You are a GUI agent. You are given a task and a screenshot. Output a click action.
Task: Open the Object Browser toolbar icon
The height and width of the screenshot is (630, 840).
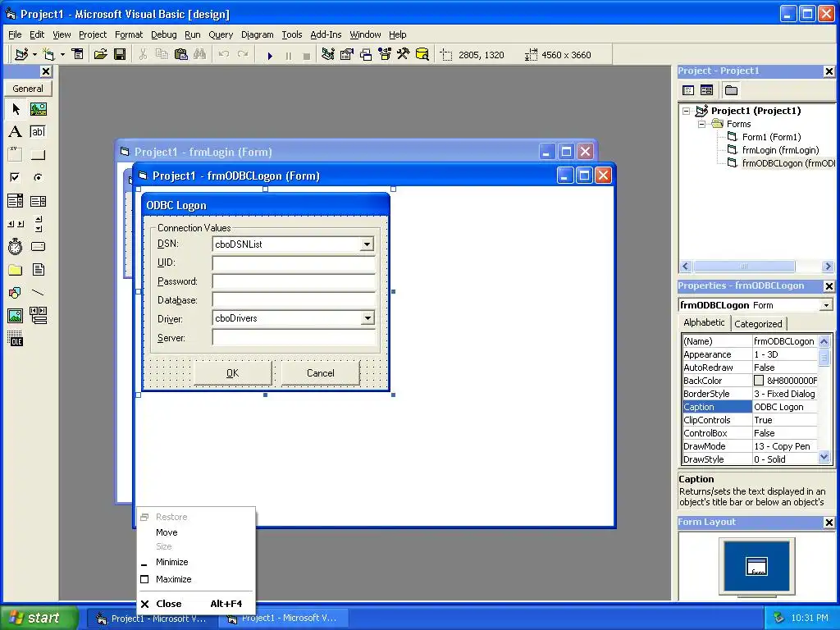click(x=385, y=54)
